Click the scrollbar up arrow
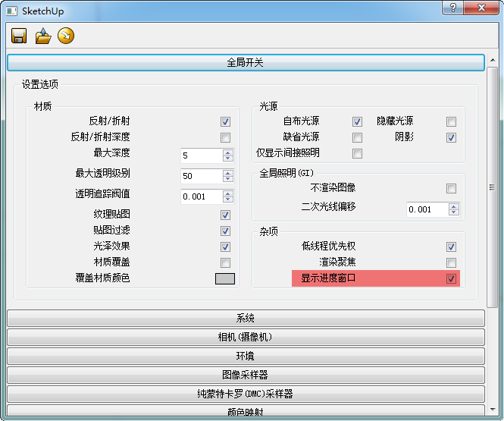 click(x=493, y=60)
